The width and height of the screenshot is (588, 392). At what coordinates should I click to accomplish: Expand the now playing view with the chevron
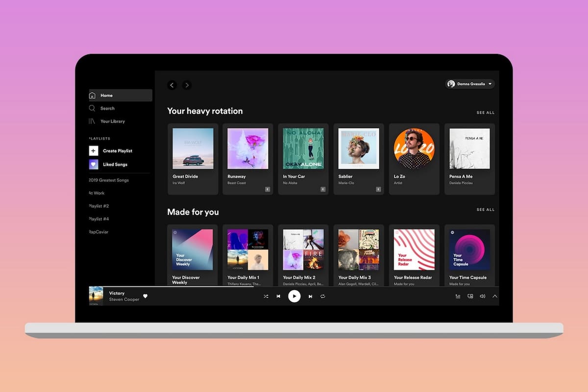pyautogui.click(x=494, y=296)
